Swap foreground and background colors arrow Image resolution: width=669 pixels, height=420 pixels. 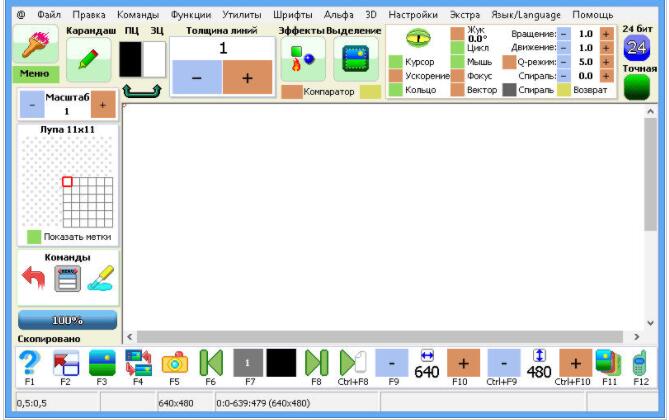pos(142,91)
